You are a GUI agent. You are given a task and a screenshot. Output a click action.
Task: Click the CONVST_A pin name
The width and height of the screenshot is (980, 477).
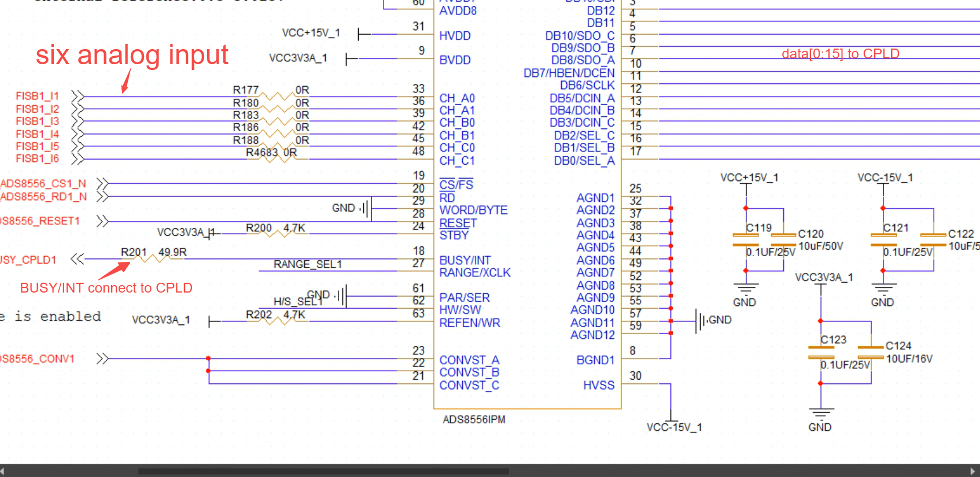click(x=469, y=360)
